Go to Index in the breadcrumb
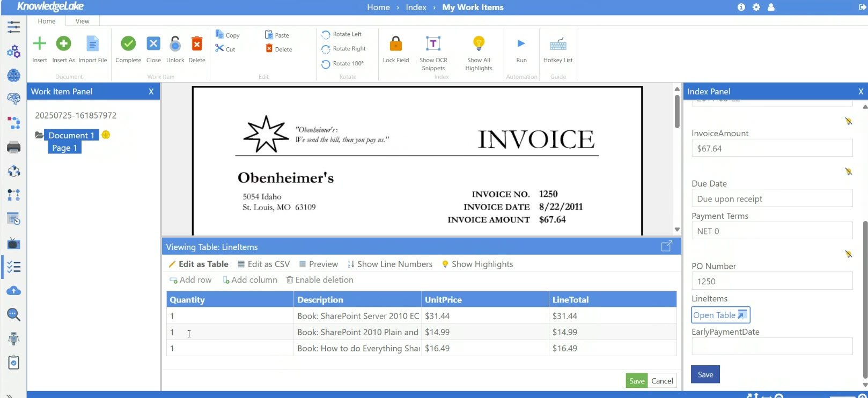 click(x=416, y=8)
